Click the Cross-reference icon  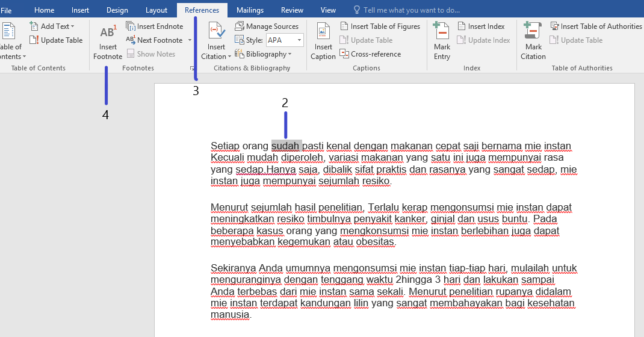pos(344,54)
